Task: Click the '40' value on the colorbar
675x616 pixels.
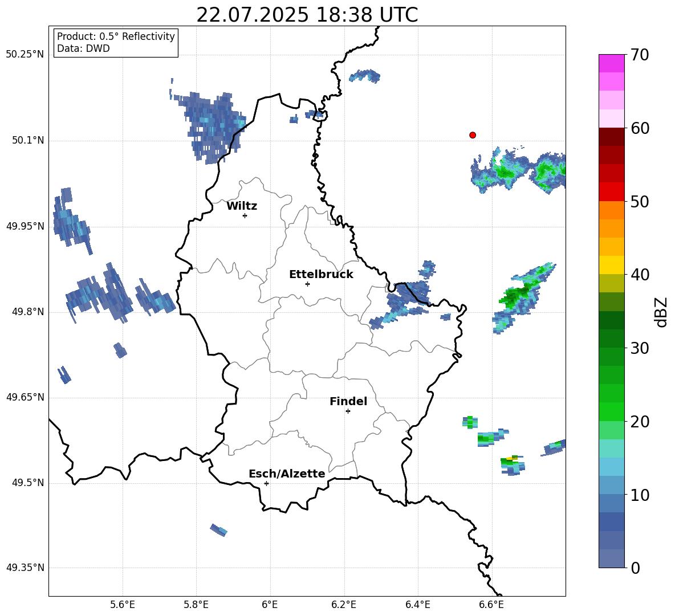Action: [640, 275]
